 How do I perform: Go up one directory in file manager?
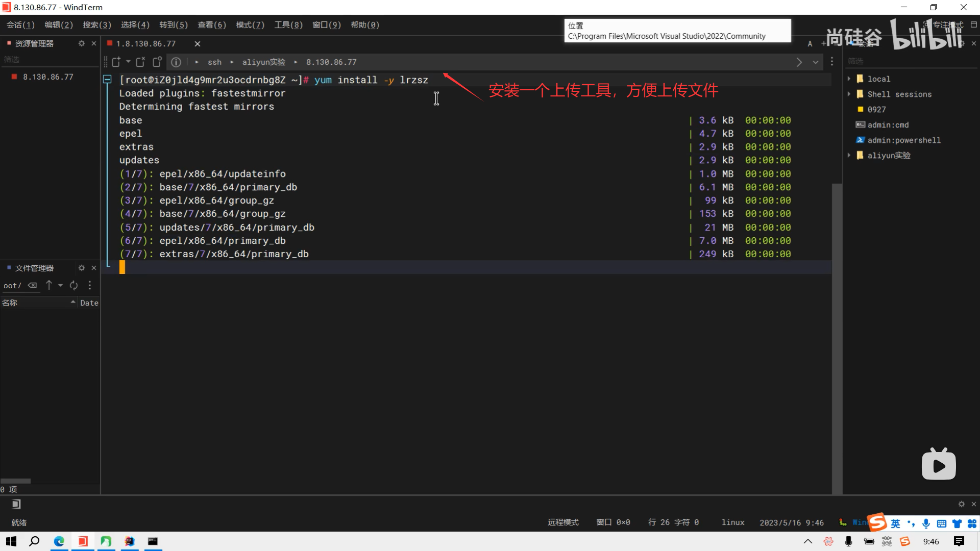click(x=49, y=285)
